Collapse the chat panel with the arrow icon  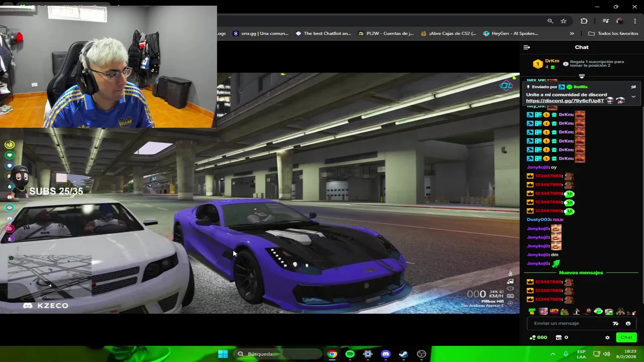[526, 47]
